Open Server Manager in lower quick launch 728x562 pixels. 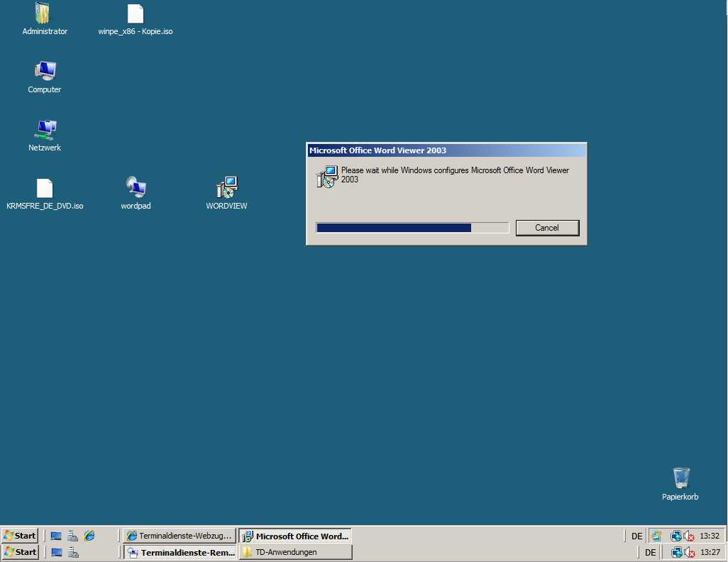click(73, 552)
